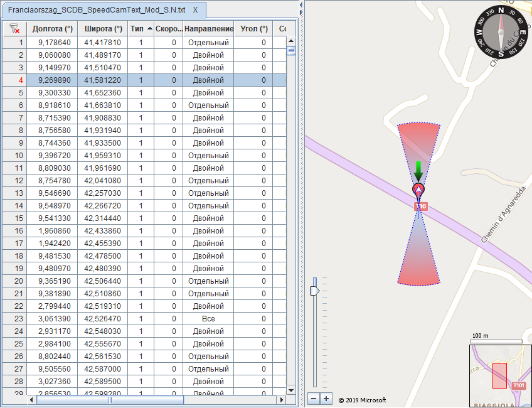Sort by Широта (°) column header
This screenshot has height=408, width=532.
click(103, 29)
